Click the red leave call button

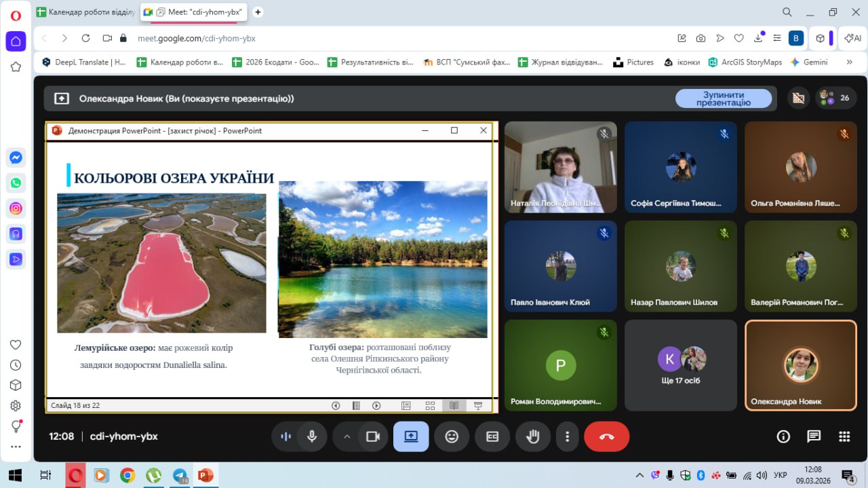tap(606, 436)
